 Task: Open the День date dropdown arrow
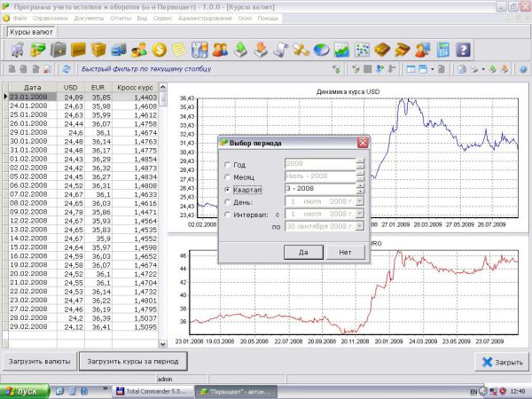point(359,201)
